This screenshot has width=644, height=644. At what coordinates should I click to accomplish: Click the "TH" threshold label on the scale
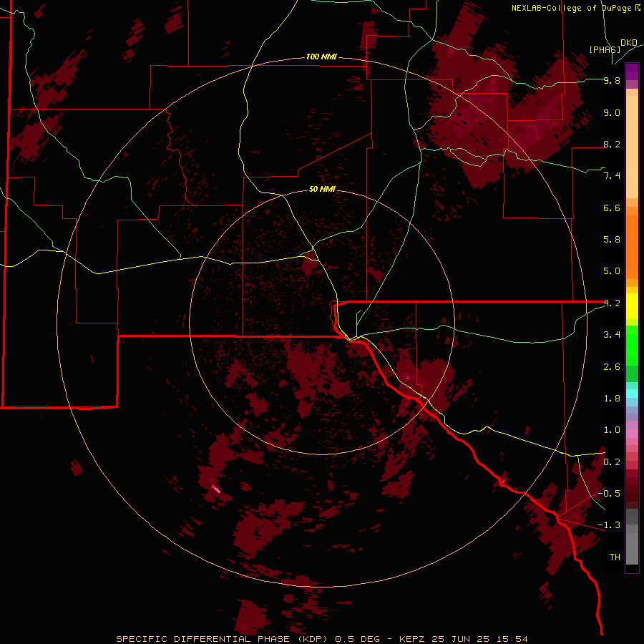615,557
